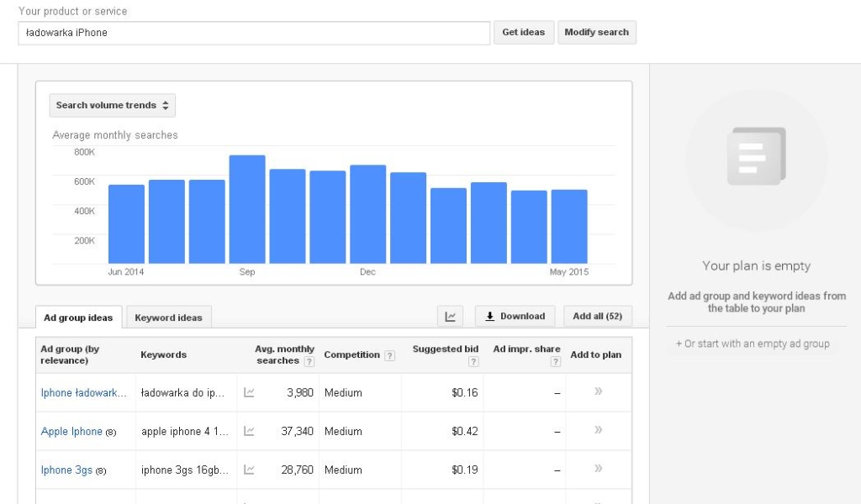Click the Modify search button

click(597, 33)
